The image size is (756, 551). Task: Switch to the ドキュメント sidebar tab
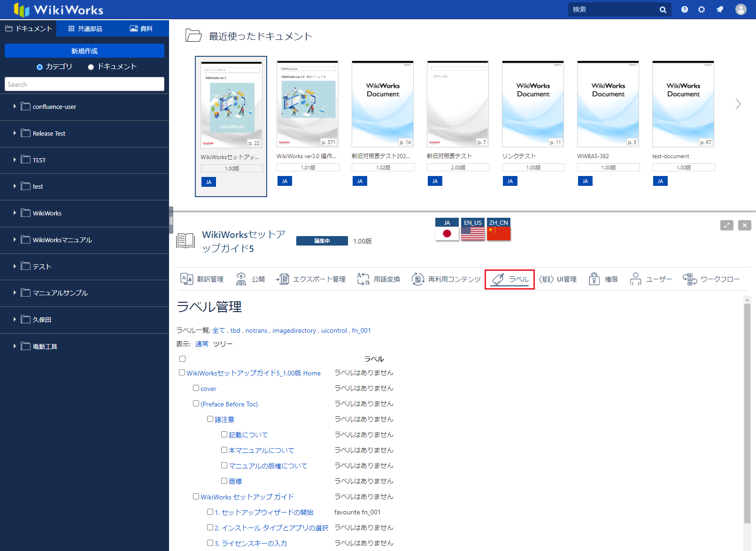pos(28,29)
